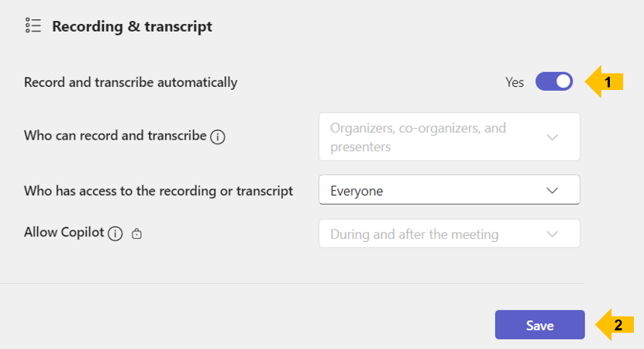Click chevron on Organizers, co-organizers, and presenters dropdown
This screenshot has height=349, width=644.
[x=553, y=137]
